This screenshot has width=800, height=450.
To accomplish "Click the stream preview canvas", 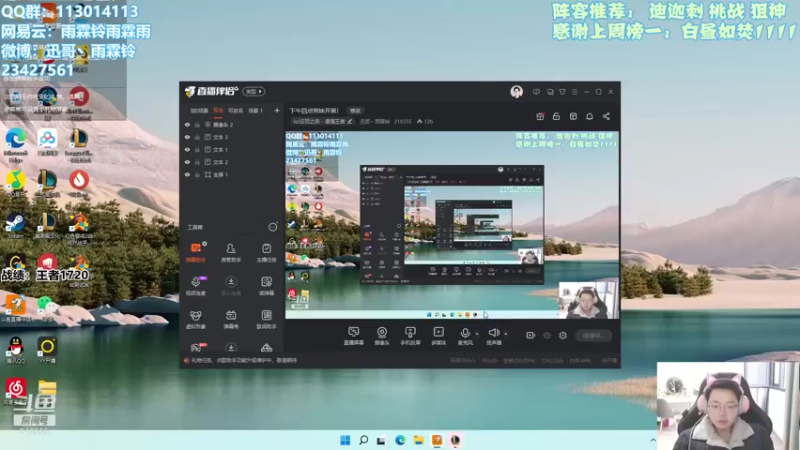I will 452,225.
